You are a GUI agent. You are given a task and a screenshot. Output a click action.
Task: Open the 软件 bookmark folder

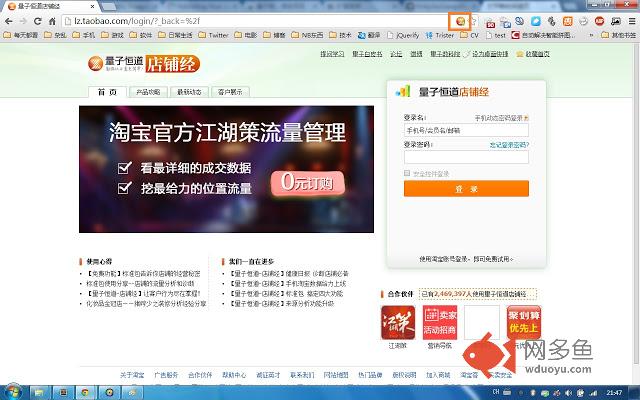pyautogui.click(x=141, y=36)
